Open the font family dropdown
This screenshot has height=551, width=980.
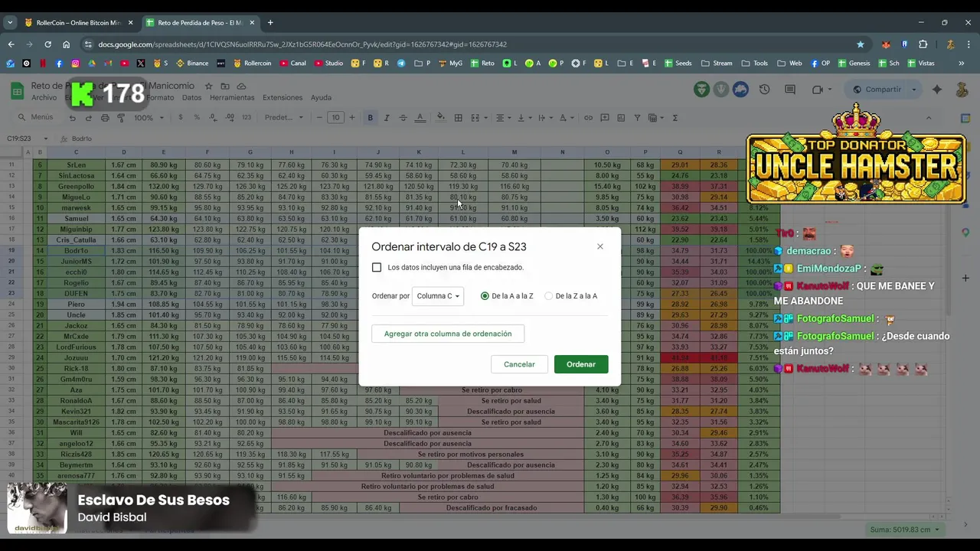pos(284,118)
